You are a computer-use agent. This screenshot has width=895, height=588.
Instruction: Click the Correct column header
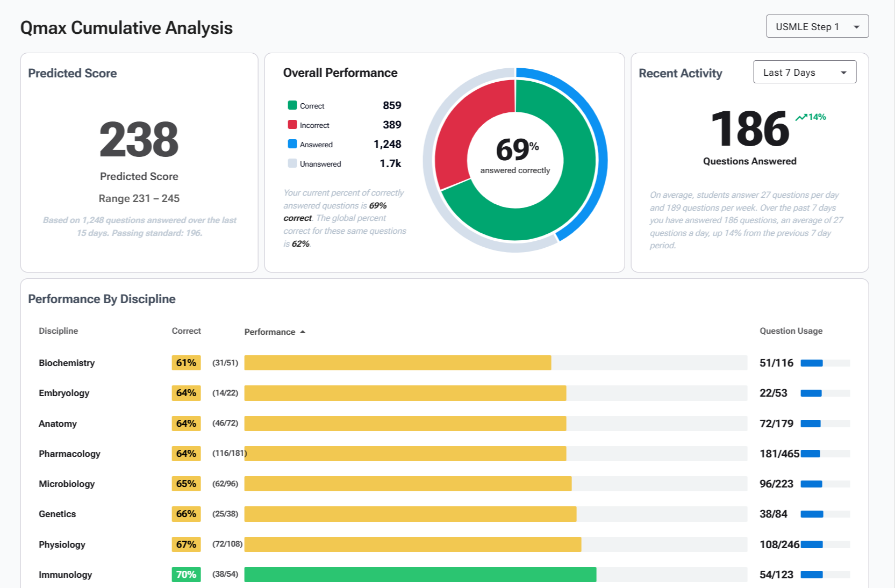tap(186, 331)
